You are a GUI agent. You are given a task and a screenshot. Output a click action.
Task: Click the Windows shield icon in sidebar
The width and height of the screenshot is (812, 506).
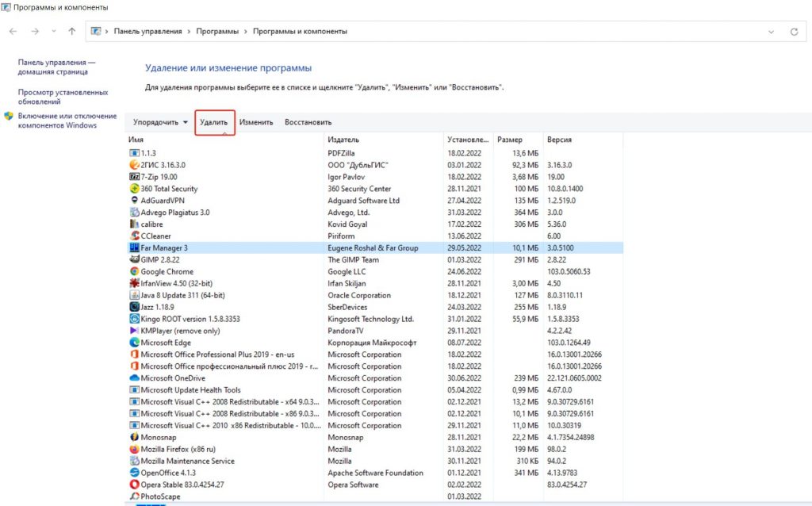click(x=9, y=116)
